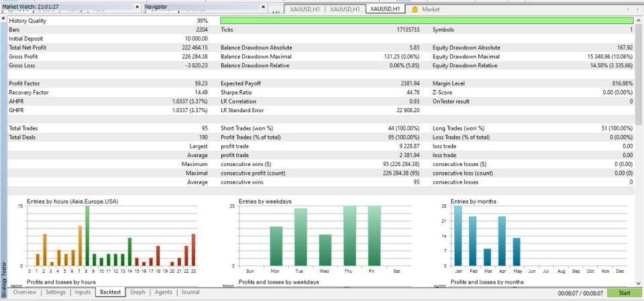Click the History Quality 99% value
Viewport: 644px width, 301px height.
(202, 21)
